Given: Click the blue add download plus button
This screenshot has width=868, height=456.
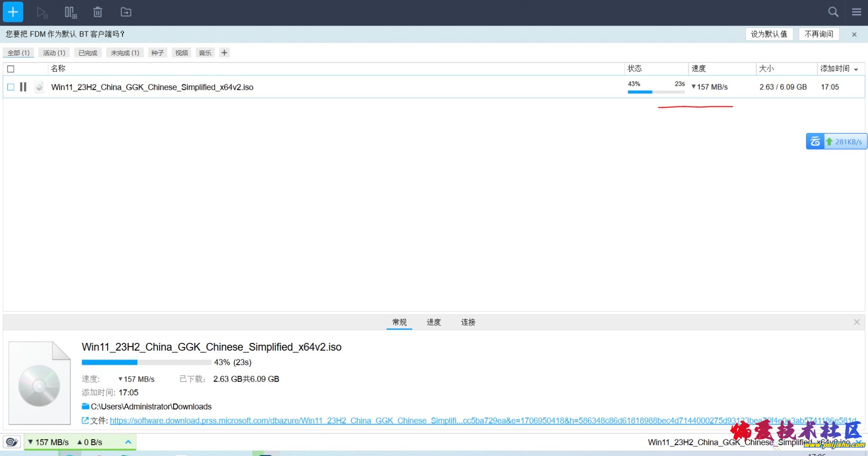Looking at the screenshot, I should (x=13, y=12).
